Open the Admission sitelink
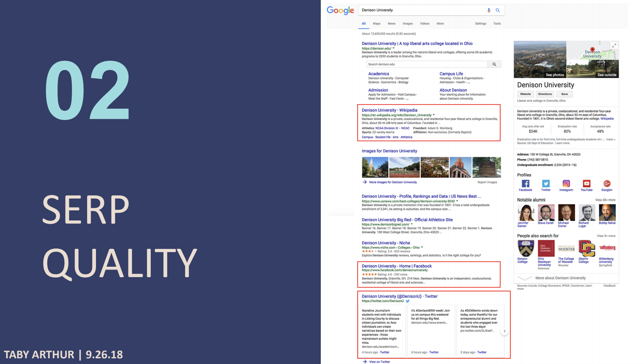Image resolution: width=644 pixels, height=364 pixels. pos(378,90)
